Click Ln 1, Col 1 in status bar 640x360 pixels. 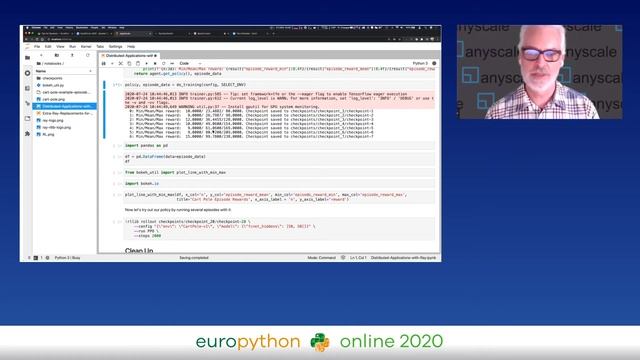(x=358, y=258)
